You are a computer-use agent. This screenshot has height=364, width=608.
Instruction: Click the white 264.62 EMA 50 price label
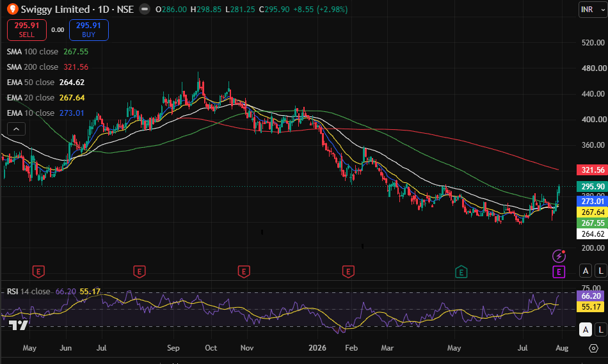592,233
